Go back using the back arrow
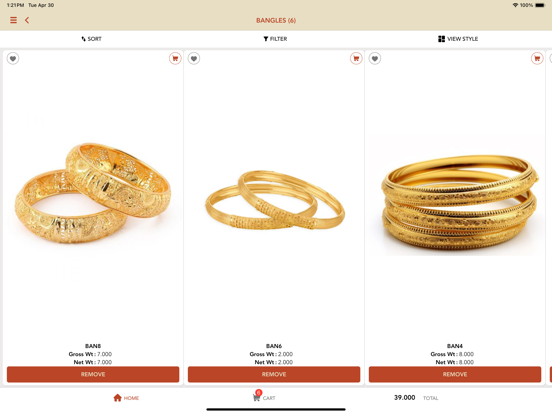Image resolution: width=552 pixels, height=414 pixels. point(27,20)
